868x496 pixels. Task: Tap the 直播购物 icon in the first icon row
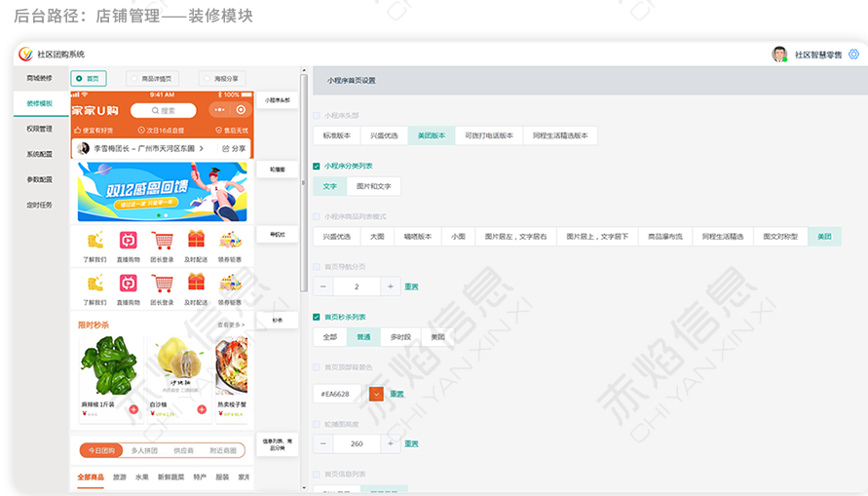tap(128, 240)
